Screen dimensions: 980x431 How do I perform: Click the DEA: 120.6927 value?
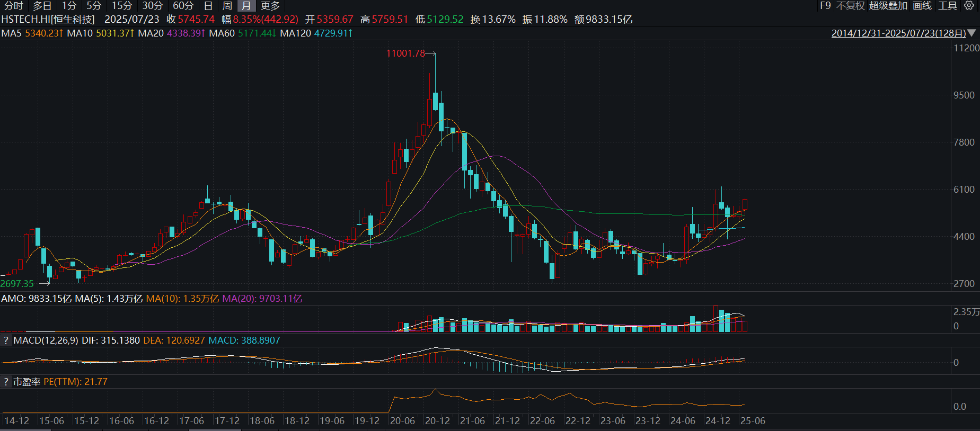pos(174,340)
